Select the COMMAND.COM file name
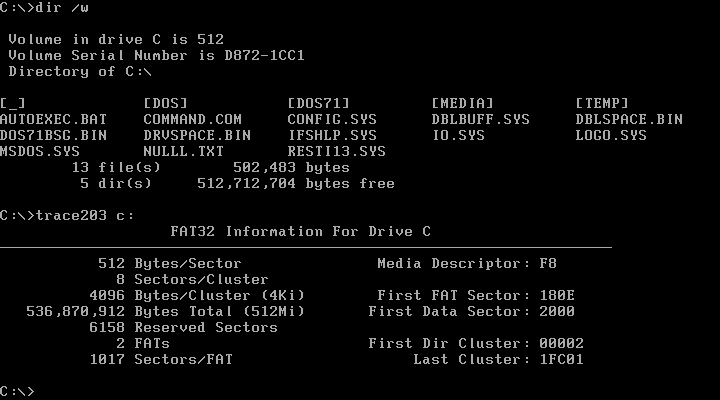Viewport: 720px width, 400px height. coord(192,119)
